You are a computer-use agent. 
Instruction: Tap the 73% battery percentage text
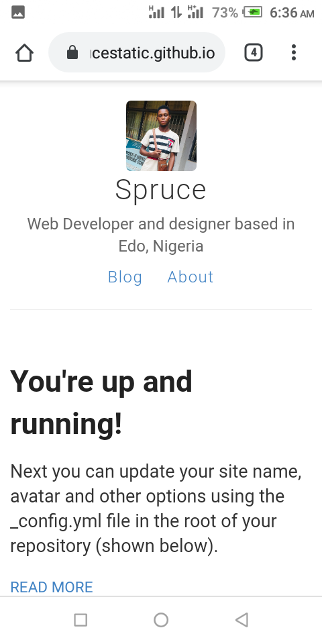click(x=225, y=13)
